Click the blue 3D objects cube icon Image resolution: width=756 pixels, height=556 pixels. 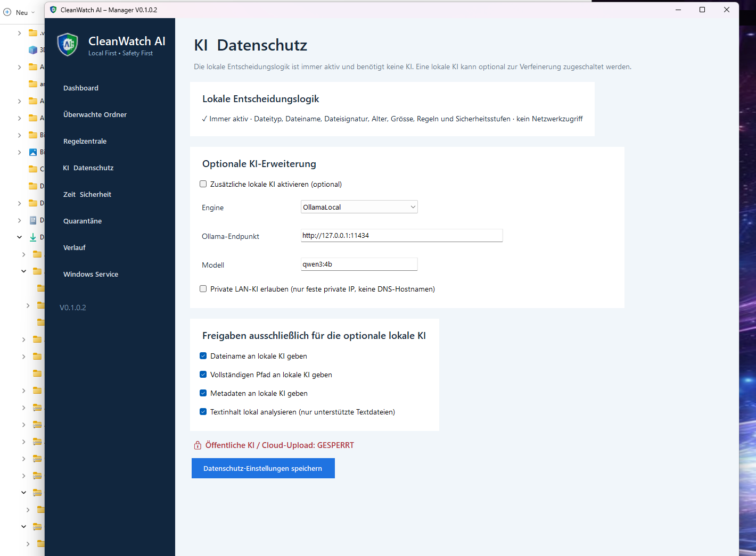pyautogui.click(x=33, y=50)
